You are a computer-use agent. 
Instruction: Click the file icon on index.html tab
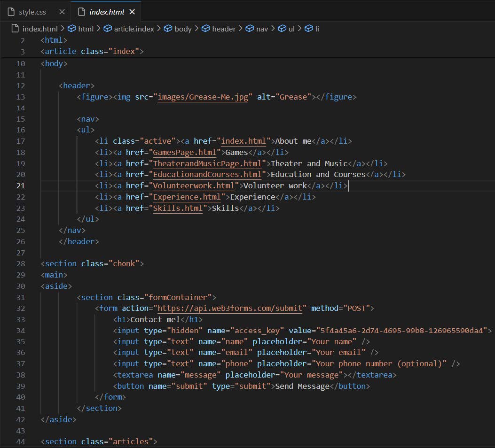pyautogui.click(x=80, y=12)
